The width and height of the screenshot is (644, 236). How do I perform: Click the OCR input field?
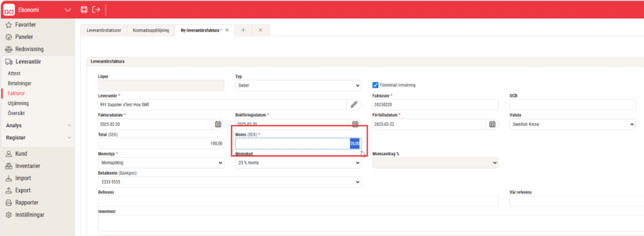572,105
